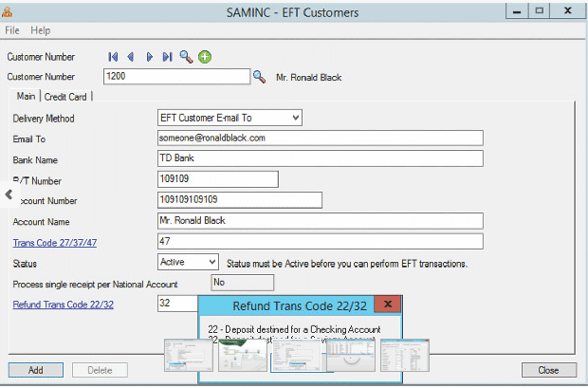
Task: Close the Refund Trans Code popup
Action: coord(387,305)
